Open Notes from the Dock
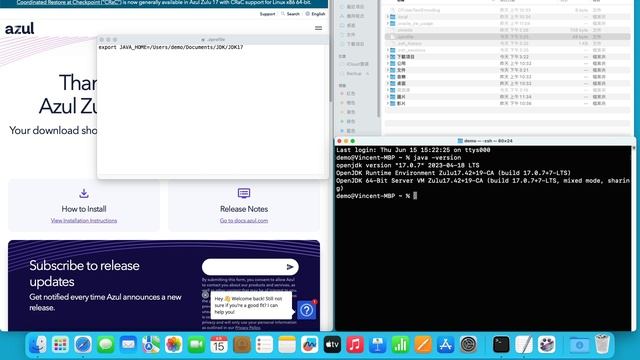The image size is (640, 360). click(287, 345)
